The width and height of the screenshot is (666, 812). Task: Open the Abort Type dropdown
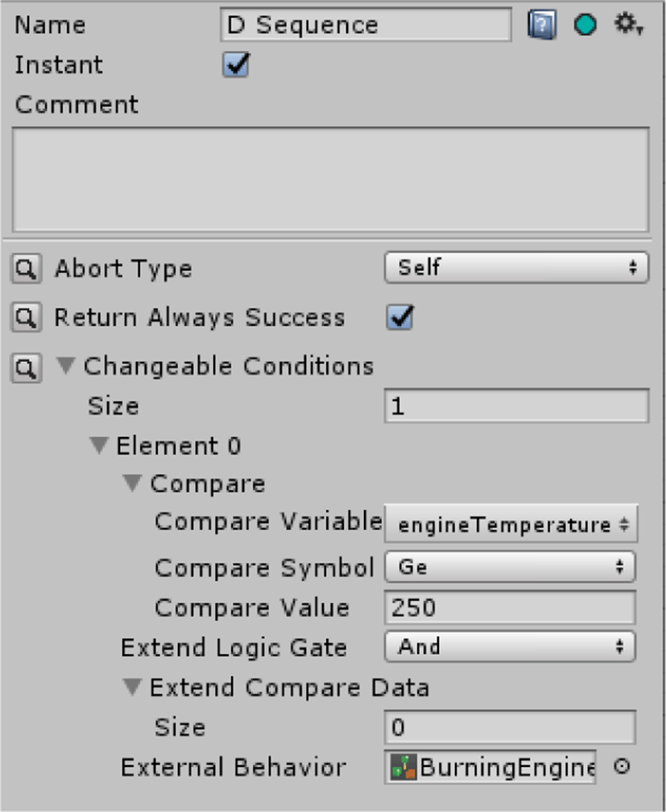click(x=516, y=267)
